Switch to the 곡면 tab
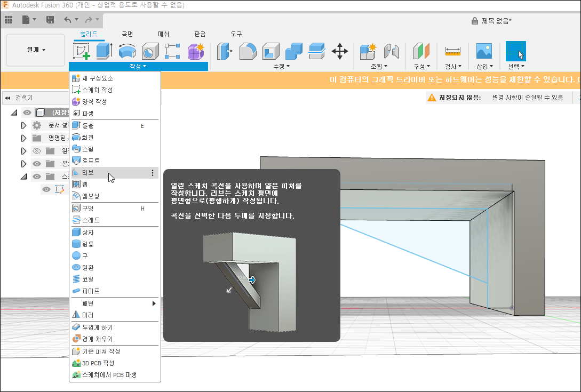 [127, 34]
